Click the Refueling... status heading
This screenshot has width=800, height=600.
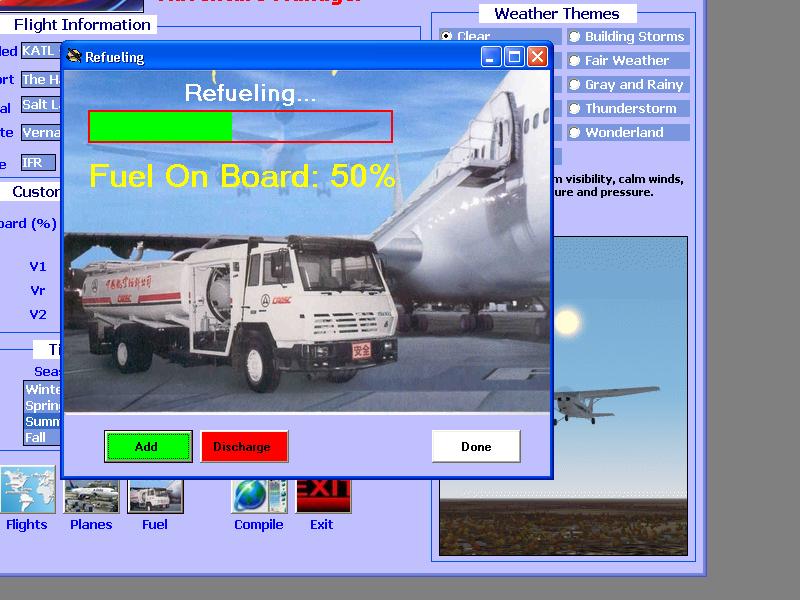click(x=250, y=93)
